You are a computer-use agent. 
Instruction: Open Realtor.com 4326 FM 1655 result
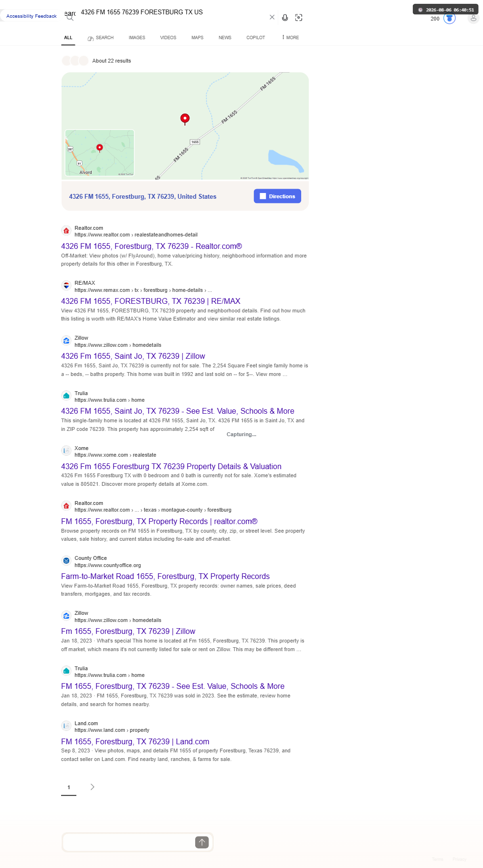[x=151, y=246]
